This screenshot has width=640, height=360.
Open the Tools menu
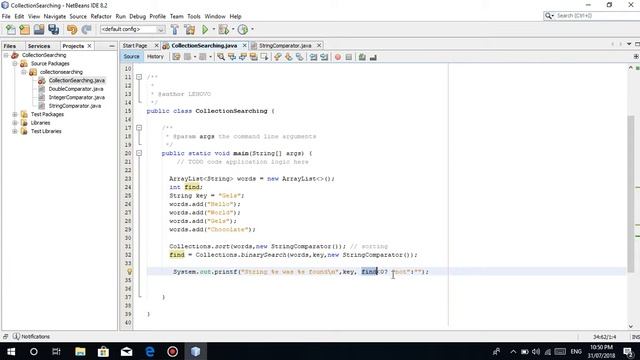[x=194, y=16]
